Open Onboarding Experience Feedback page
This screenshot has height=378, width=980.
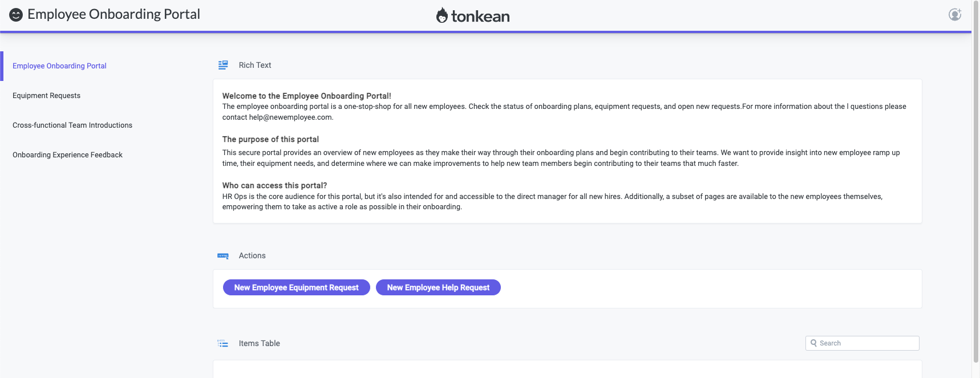[67, 155]
